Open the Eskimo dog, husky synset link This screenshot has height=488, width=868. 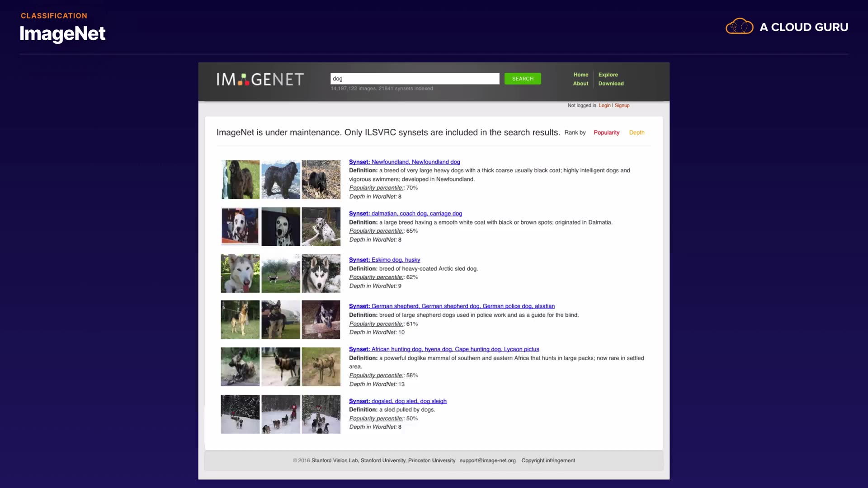pos(384,260)
